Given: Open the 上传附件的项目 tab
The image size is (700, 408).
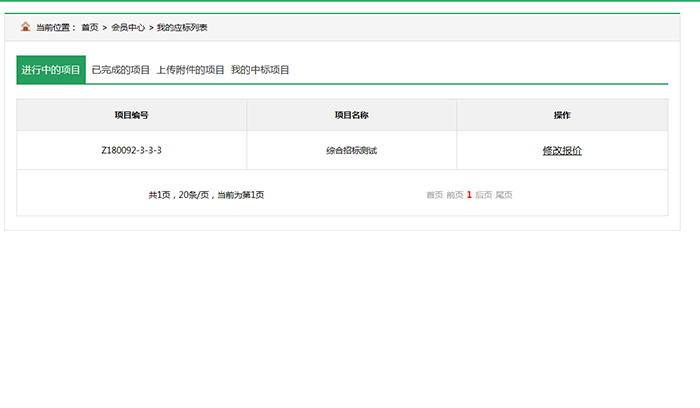Looking at the screenshot, I should (x=190, y=70).
